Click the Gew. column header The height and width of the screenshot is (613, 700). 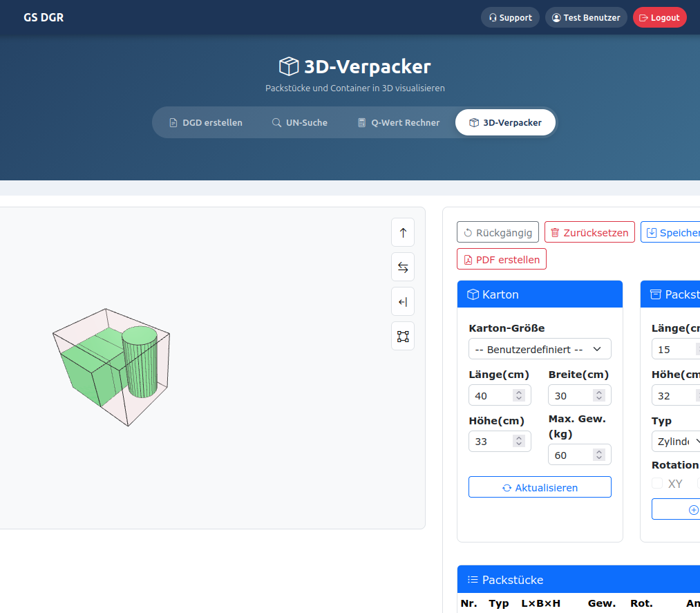coord(602,603)
